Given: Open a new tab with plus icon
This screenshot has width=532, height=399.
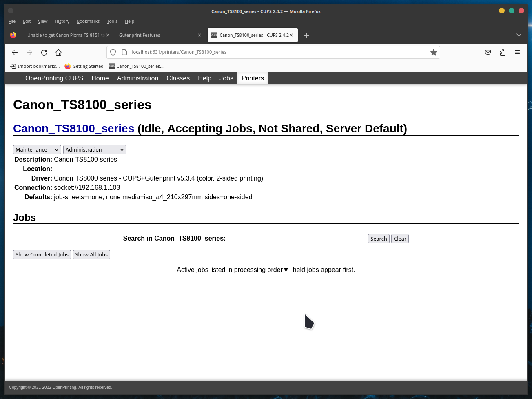Looking at the screenshot, I should tap(307, 35).
